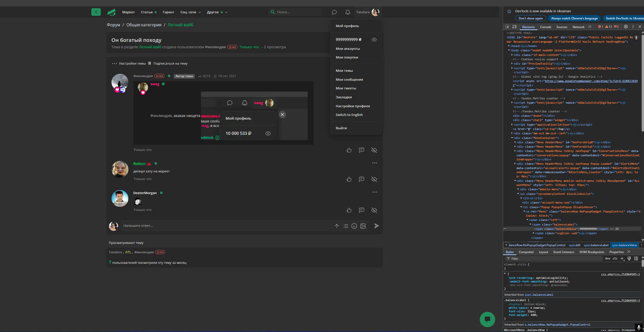Expand the head element in DOM tree
The width and height of the screenshot is (644, 332).
[x=509, y=46]
